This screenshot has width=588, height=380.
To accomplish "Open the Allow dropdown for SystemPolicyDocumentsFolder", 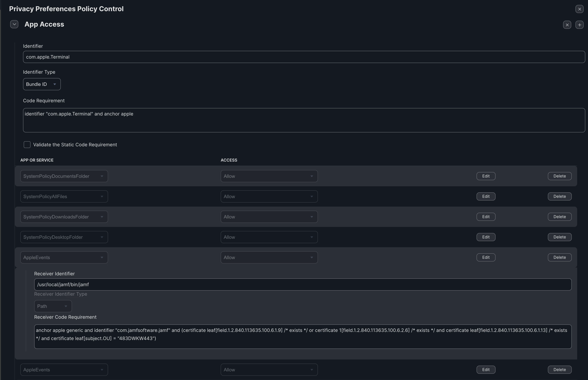I will click(x=269, y=176).
